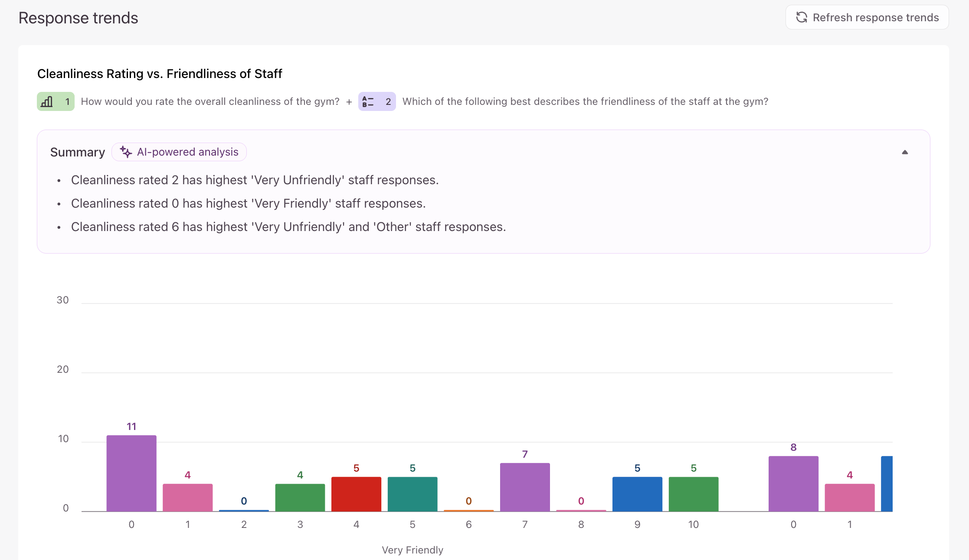This screenshot has width=969, height=560.
Task: Click the green bar for rating 3
Action: pos(300,498)
